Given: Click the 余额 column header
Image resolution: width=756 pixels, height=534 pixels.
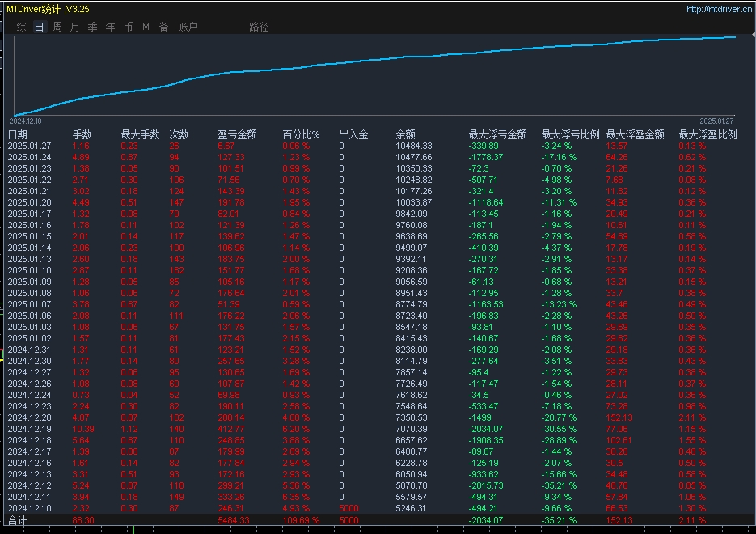Looking at the screenshot, I should [x=405, y=134].
